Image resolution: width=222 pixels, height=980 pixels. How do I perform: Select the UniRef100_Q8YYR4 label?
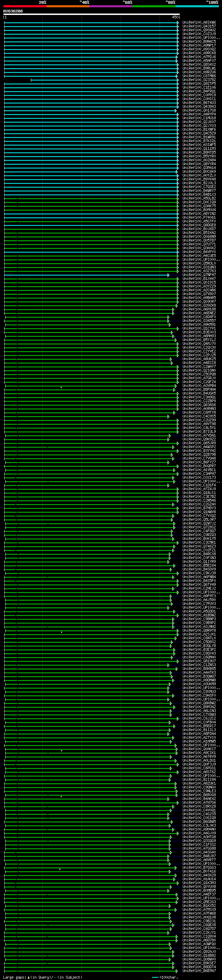(x=199, y=164)
